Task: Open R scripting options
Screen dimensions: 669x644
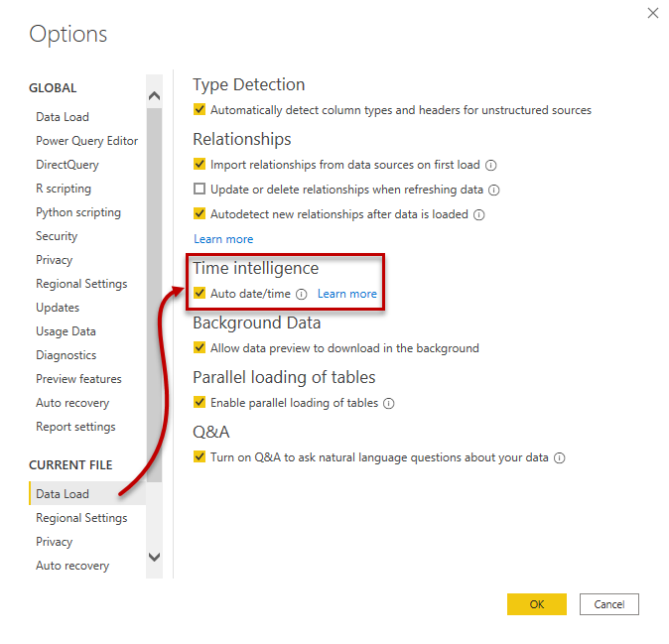Action: coord(64,189)
